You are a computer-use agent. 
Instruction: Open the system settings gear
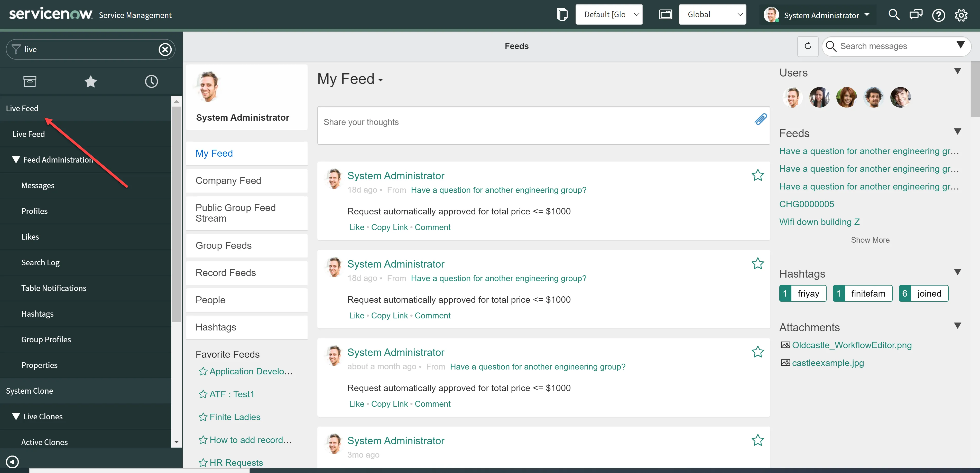(x=961, y=15)
